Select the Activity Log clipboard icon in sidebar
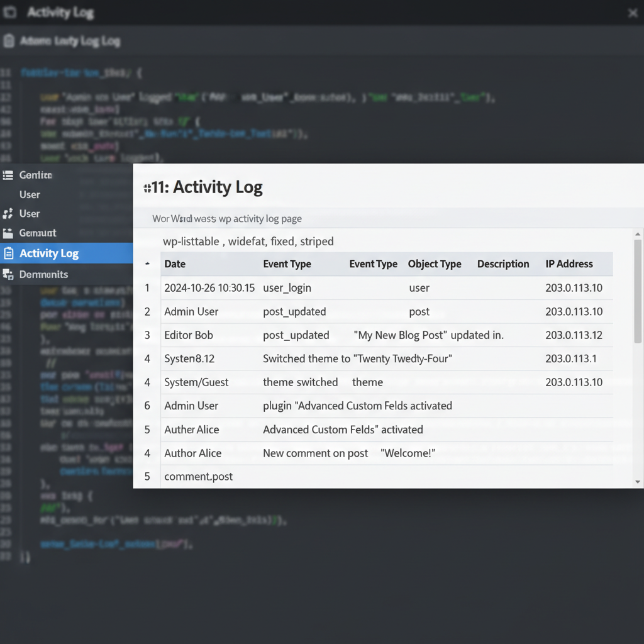 click(8, 254)
